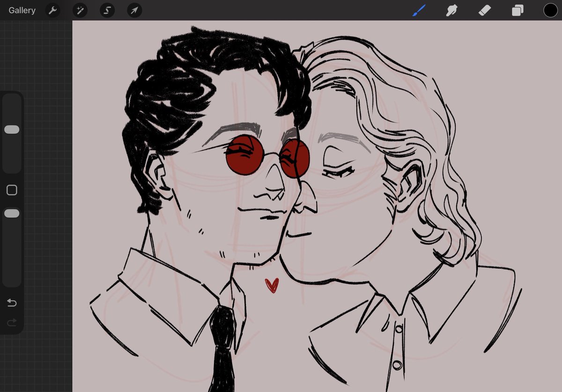Select the Smudge tool
Image resolution: width=562 pixels, height=392 pixels.
[x=452, y=10]
